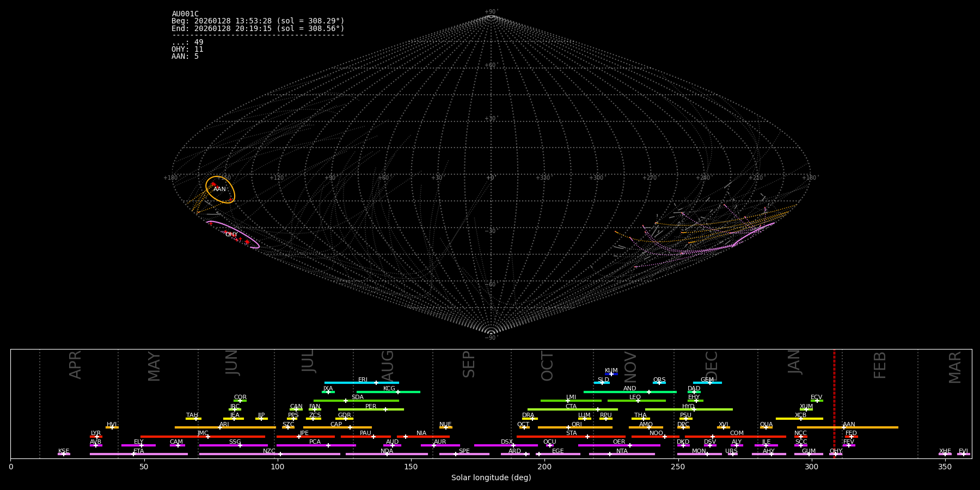Viewport: 980px width, 490px height.
Task: Click the JAN month label in timeline
Action: tap(794, 362)
